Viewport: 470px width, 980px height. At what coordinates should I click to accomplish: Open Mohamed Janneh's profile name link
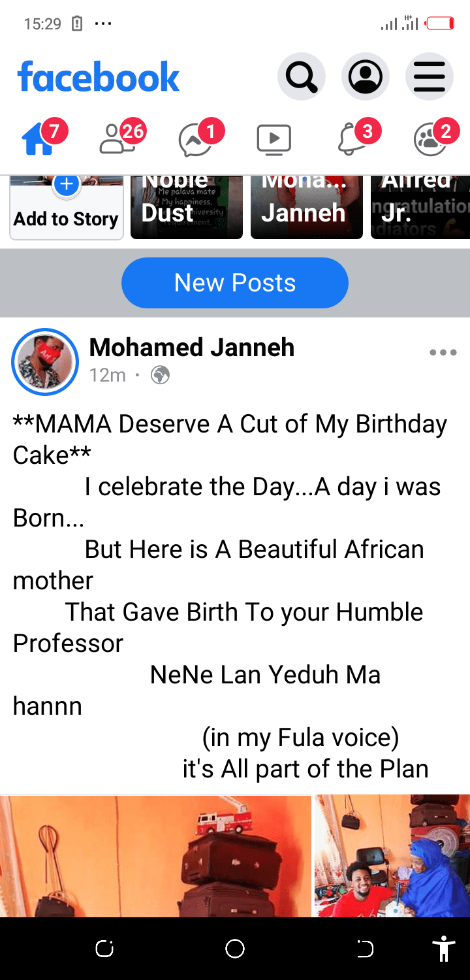coord(191,348)
